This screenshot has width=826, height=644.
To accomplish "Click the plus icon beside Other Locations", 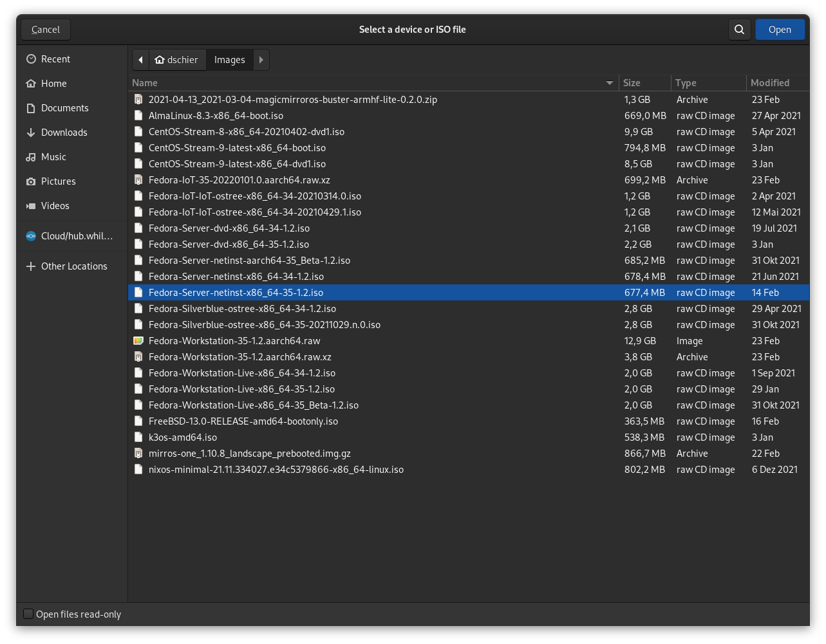I will tap(31, 266).
